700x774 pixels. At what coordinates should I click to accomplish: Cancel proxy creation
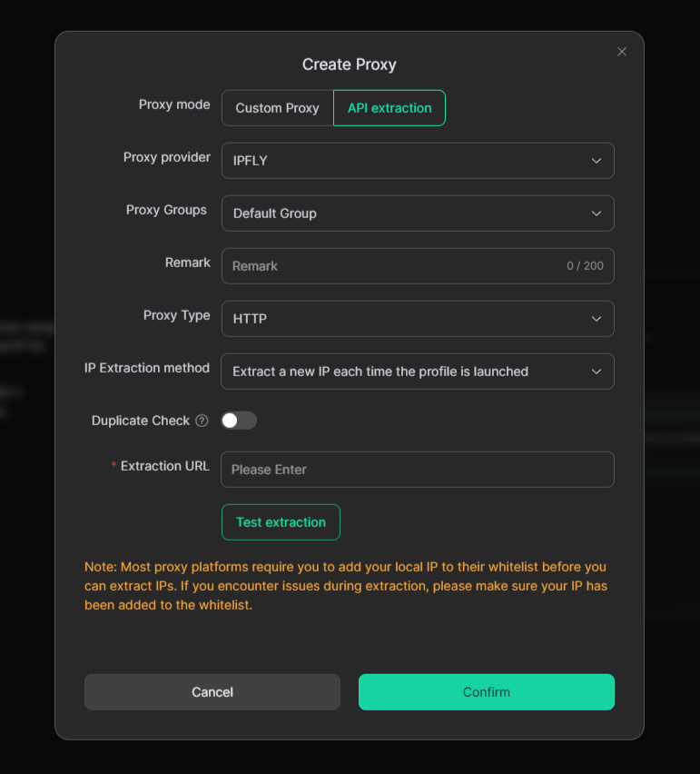212,692
